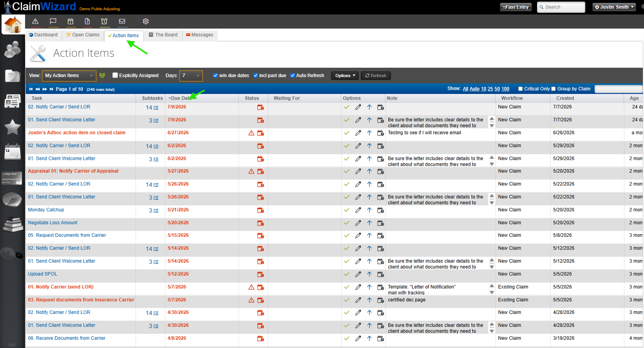
Task: Click up arrow icon for Upload SPOL
Action: (369, 274)
